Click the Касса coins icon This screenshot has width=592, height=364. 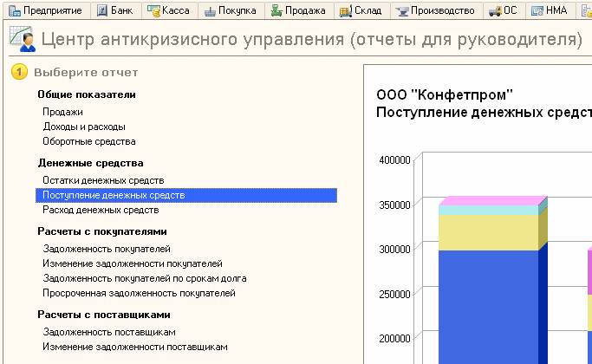point(153,11)
